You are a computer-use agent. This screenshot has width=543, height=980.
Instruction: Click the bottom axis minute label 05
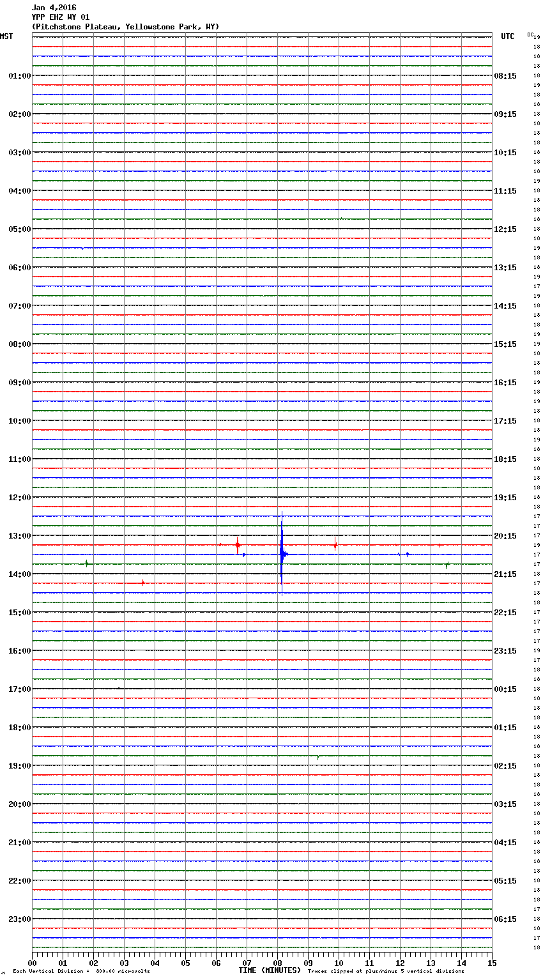point(185,963)
